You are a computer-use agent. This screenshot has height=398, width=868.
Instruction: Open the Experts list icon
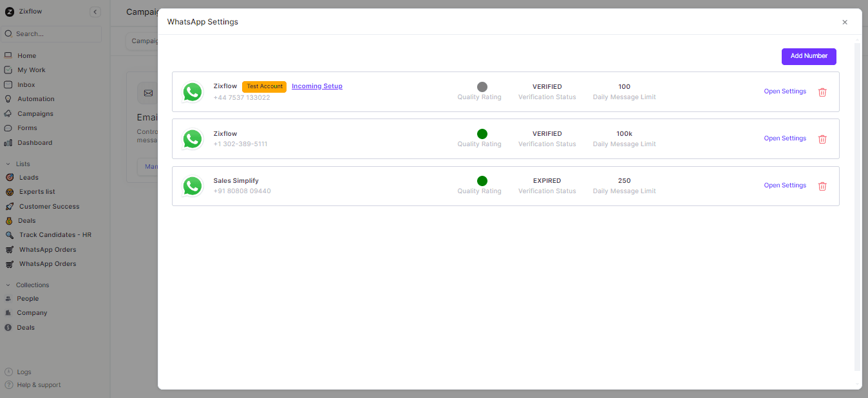click(x=8, y=191)
